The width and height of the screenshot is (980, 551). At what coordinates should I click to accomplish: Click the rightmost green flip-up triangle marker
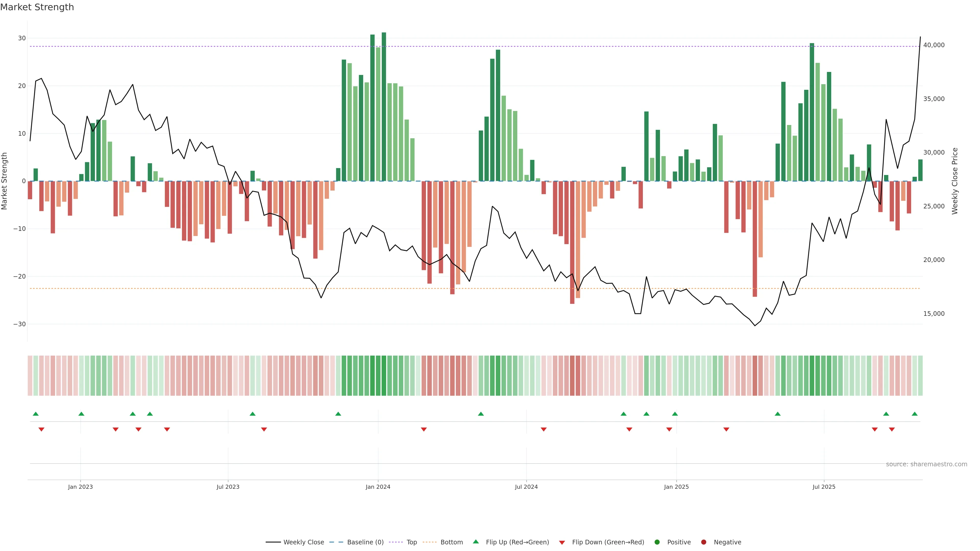915,414
